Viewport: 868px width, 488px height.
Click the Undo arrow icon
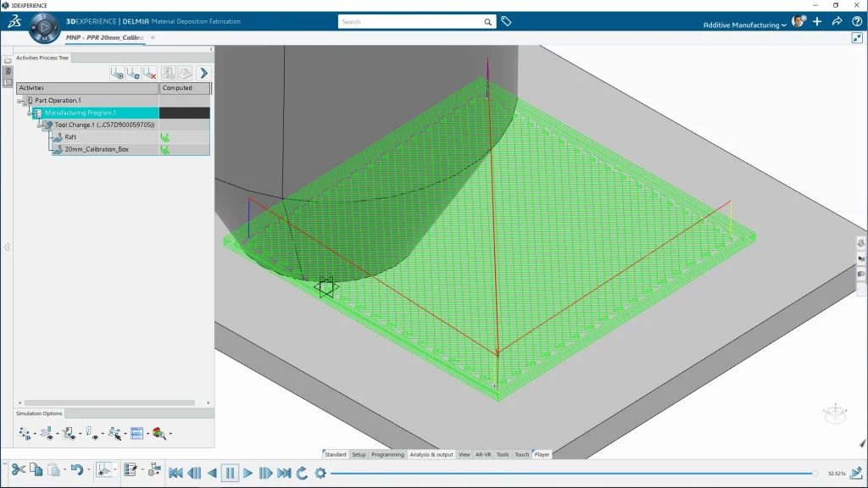(x=76, y=469)
